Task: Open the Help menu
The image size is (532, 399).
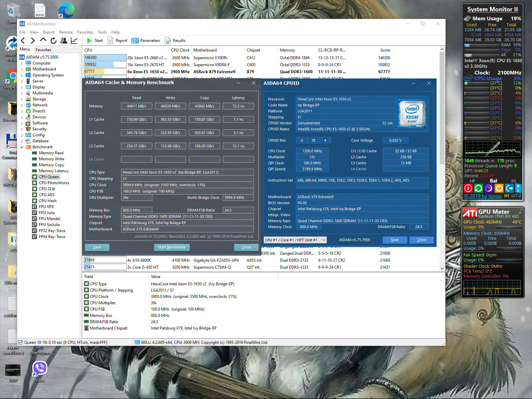Action: pyautogui.click(x=115, y=32)
